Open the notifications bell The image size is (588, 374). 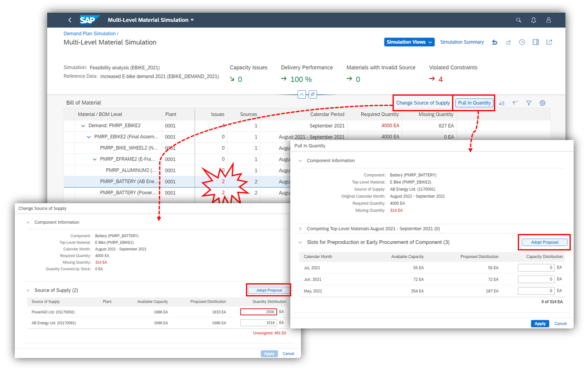click(x=533, y=20)
